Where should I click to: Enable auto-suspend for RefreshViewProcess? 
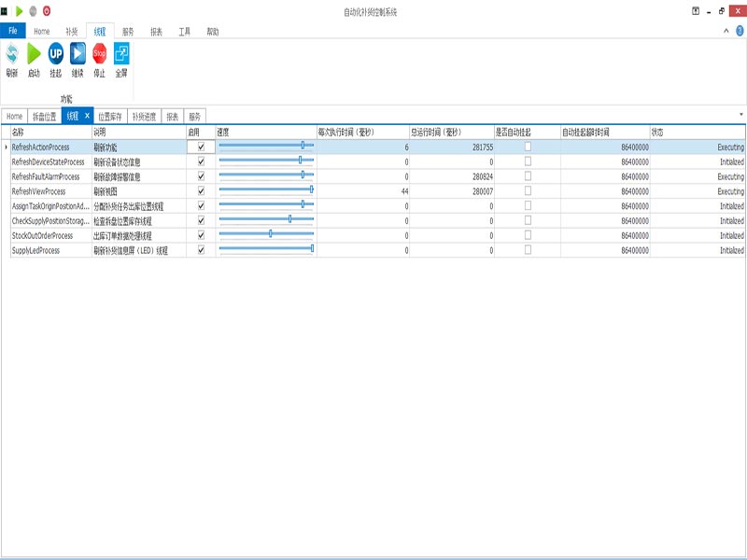pos(528,191)
